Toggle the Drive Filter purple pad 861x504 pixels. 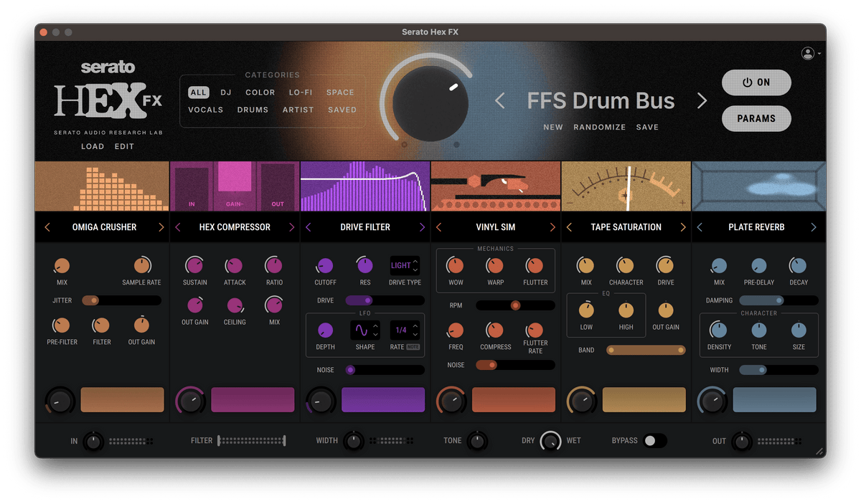click(383, 400)
